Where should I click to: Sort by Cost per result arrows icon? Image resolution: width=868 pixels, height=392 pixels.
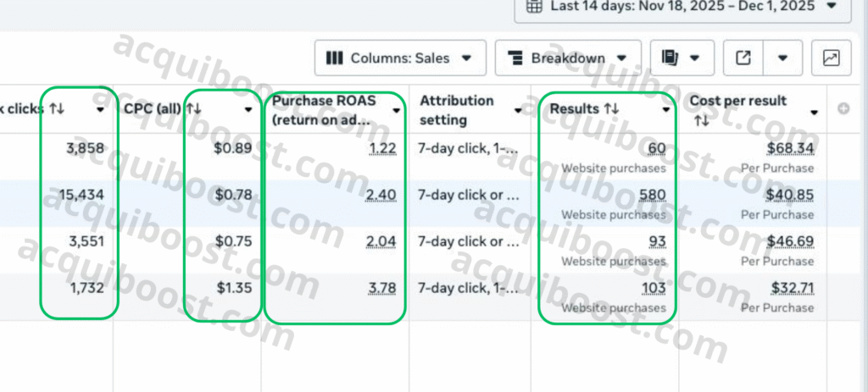click(x=702, y=121)
